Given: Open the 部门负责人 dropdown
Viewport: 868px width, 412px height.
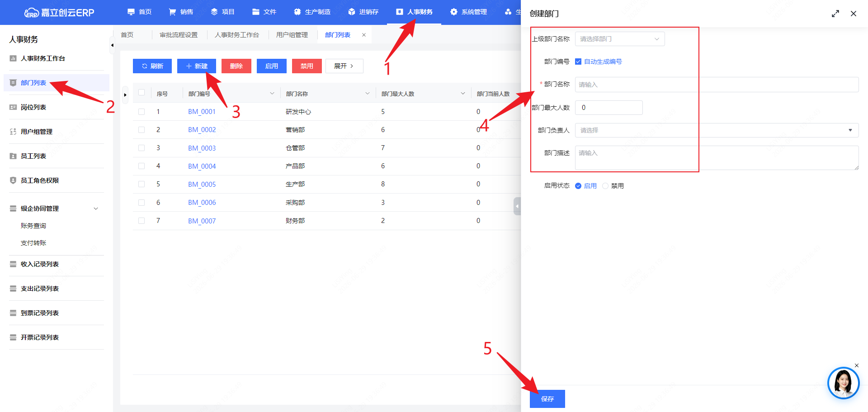Looking at the screenshot, I should [x=717, y=130].
